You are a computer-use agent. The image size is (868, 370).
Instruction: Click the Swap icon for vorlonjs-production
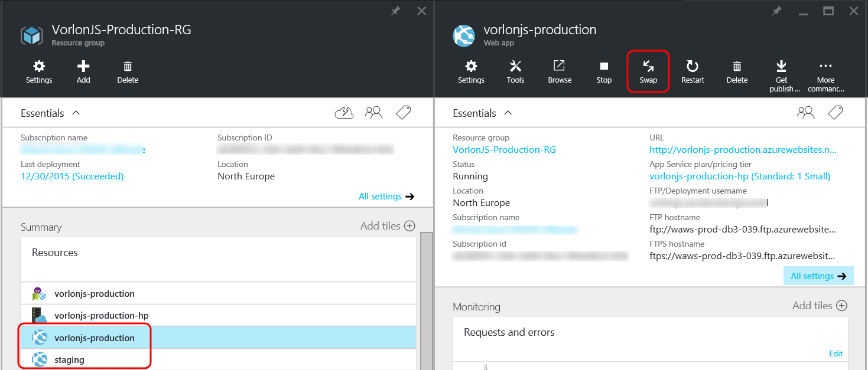(648, 71)
